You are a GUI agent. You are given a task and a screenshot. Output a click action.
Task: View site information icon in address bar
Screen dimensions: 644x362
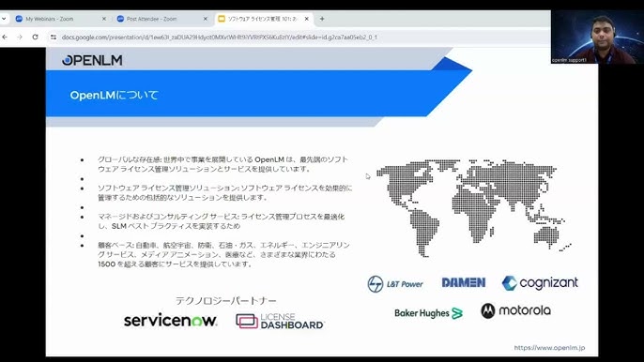tap(54, 37)
